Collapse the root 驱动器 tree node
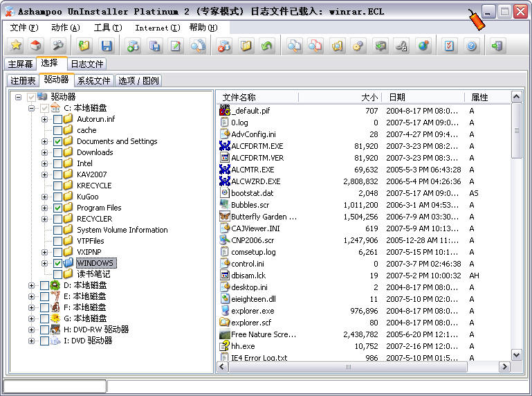Image resolution: width=532 pixels, height=396 pixels. click(x=18, y=97)
